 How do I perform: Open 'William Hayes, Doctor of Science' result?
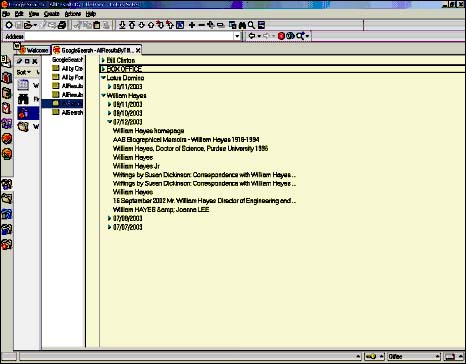190,148
